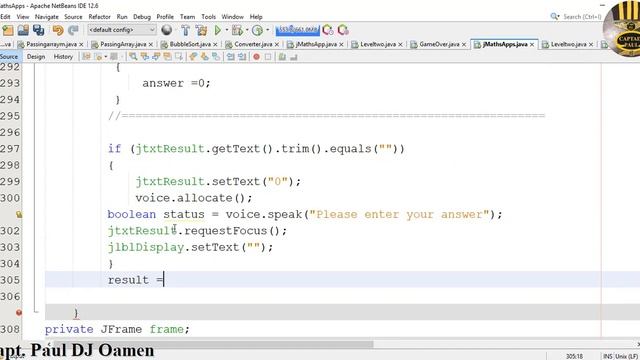Close the BubbleSort.java tab
The height and width of the screenshot is (360, 640).
click(x=215, y=44)
